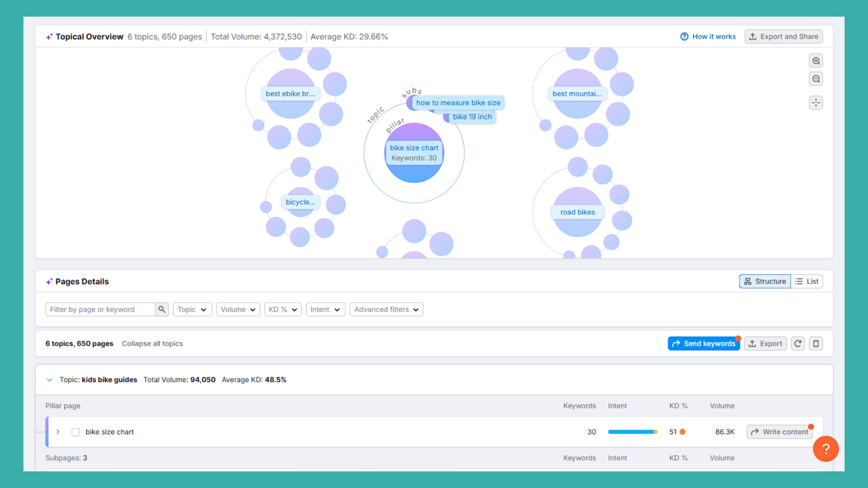Select the best ebike br... topic bubble
The width and height of the screenshot is (868, 488).
290,94
